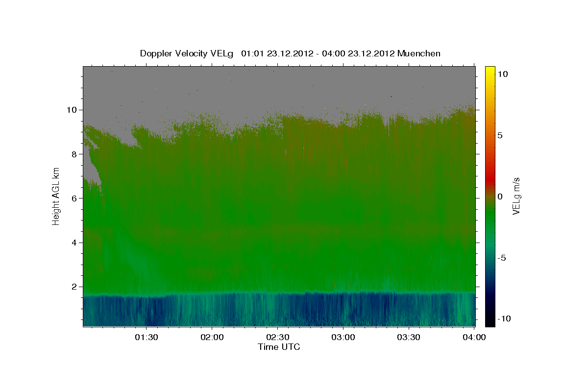Screen dimensions: 588x392
Task: Select the 04:00 time tick label
Action: pyautogui.click(x=474, y=338)
